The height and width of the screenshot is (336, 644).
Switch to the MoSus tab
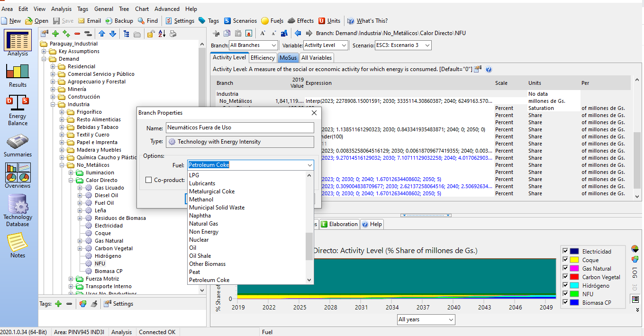point(288,58)
